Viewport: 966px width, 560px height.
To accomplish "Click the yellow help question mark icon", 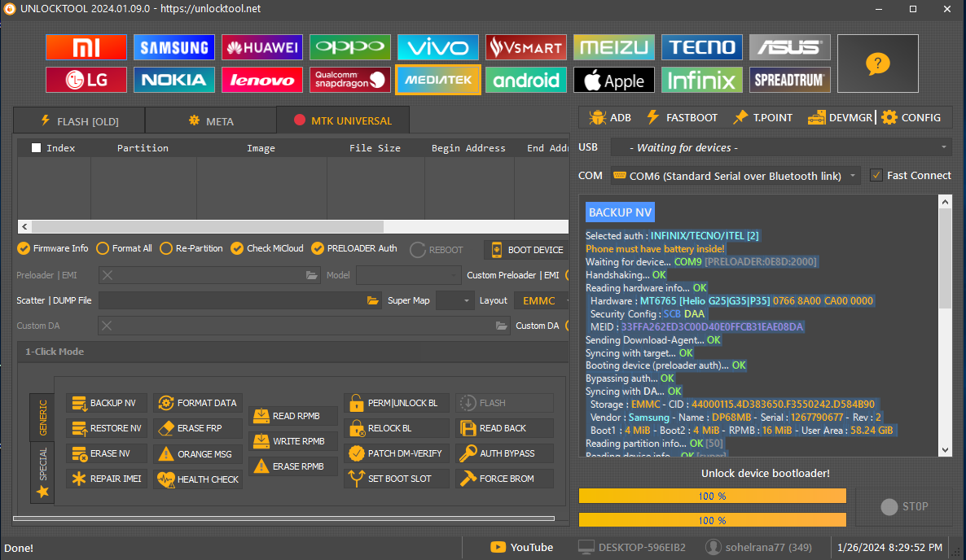I will pyautogui.click(x=877, y=63).
